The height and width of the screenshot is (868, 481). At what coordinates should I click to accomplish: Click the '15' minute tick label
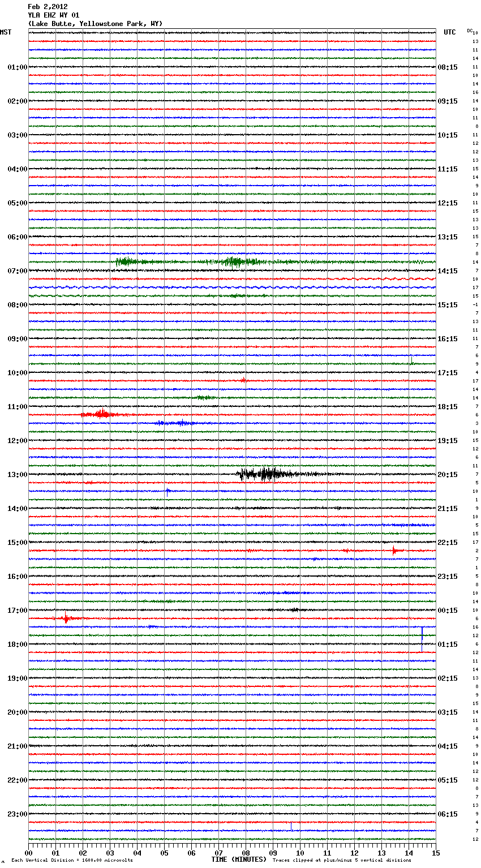[x=436, y=853]
